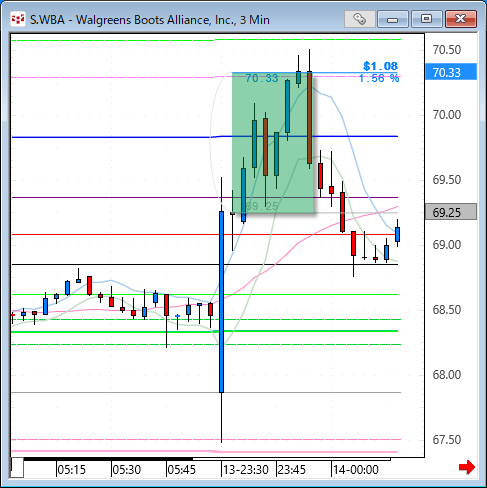
Task: Click the horizontal scrollbar under the chart
Action: point(207,459)
